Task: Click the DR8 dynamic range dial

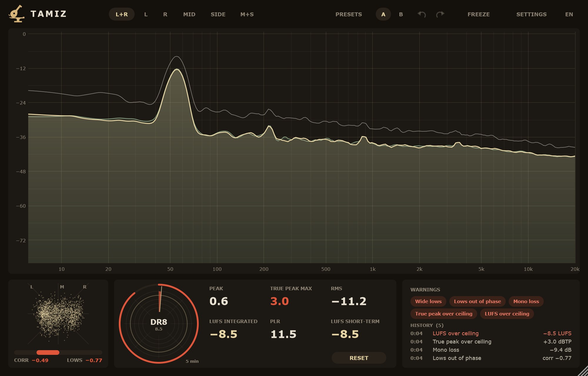Action: click(x=159, y=324)
